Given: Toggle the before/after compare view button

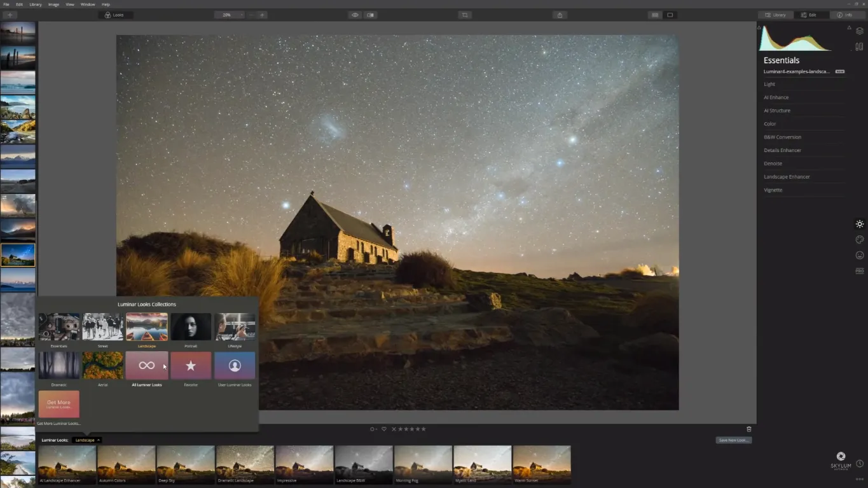Looking at the screenshot, I should [370, 15].
